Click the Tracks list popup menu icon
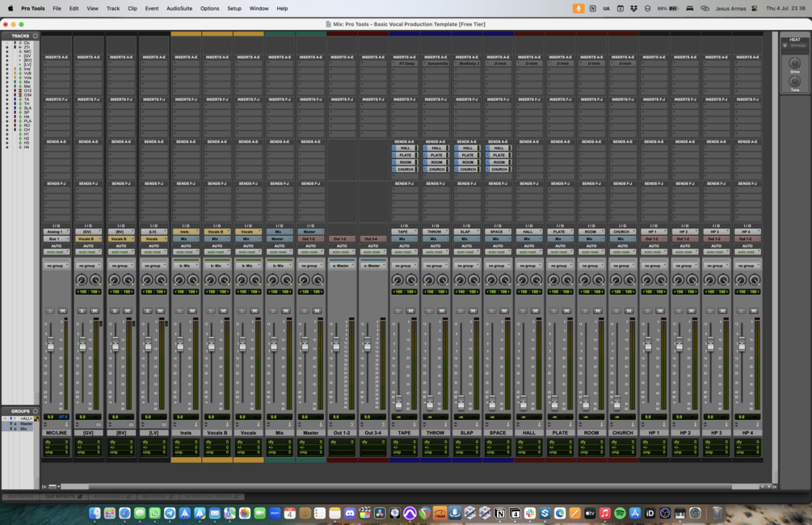 coord(36,36)
